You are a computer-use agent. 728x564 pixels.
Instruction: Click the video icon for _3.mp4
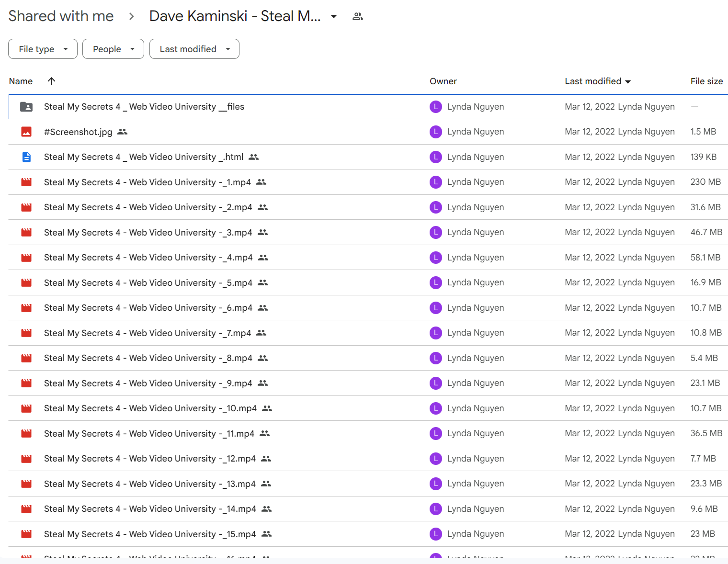point(26,232)
